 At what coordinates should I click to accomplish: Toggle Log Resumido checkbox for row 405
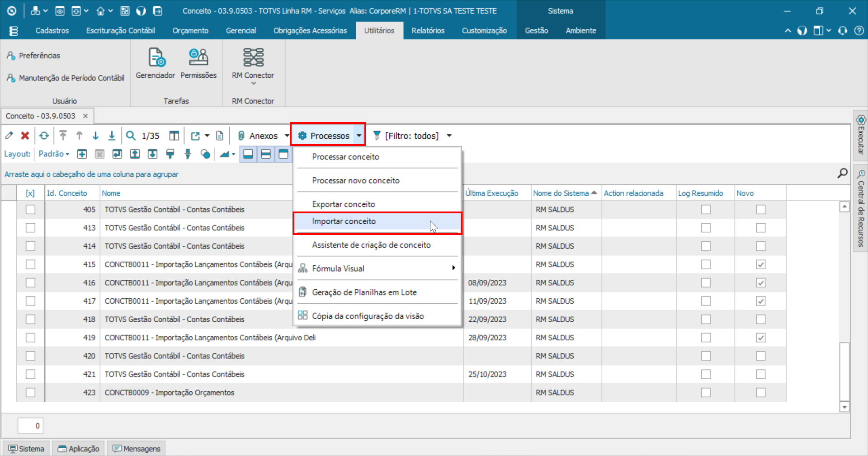pyautogui.click(x=706, y=209)
